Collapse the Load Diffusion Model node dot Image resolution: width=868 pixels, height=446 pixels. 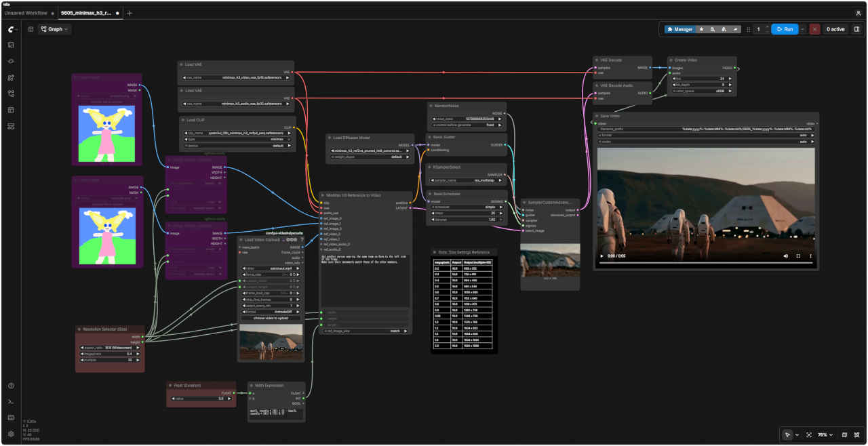330,138
